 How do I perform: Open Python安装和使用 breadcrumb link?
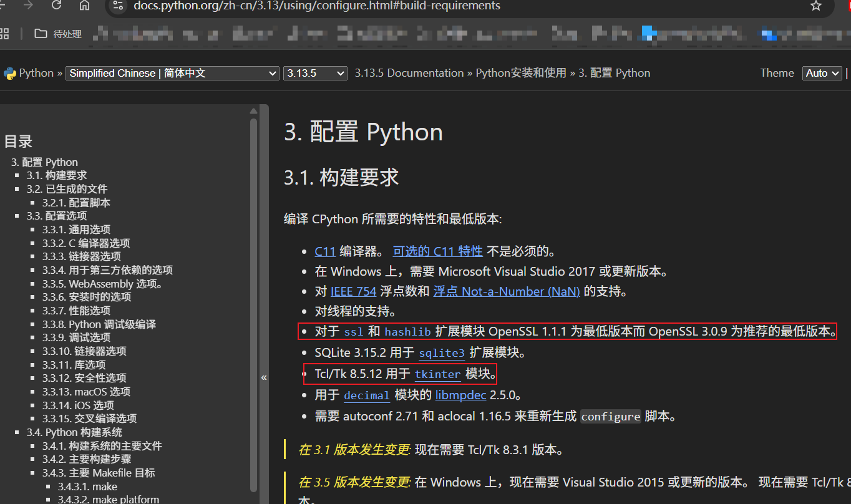(521, 73)
